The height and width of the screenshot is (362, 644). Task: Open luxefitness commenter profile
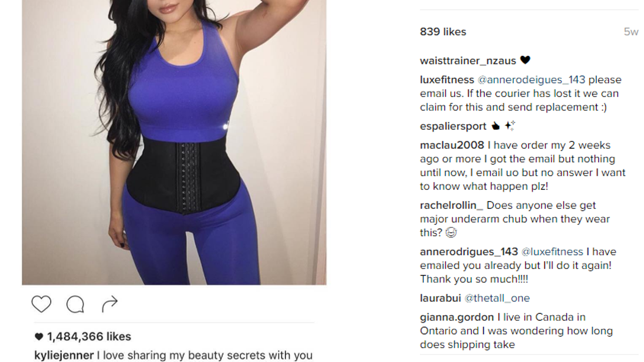click(447, 80)
